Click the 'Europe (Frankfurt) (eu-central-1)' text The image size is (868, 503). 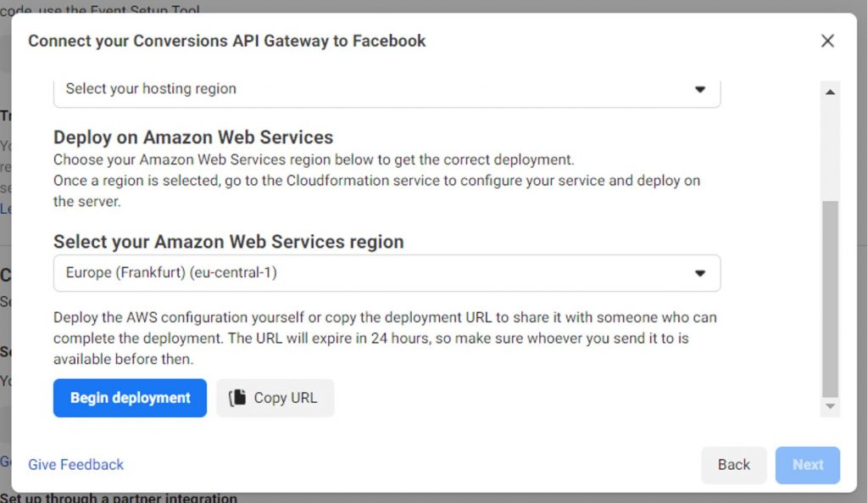[171, 273]
